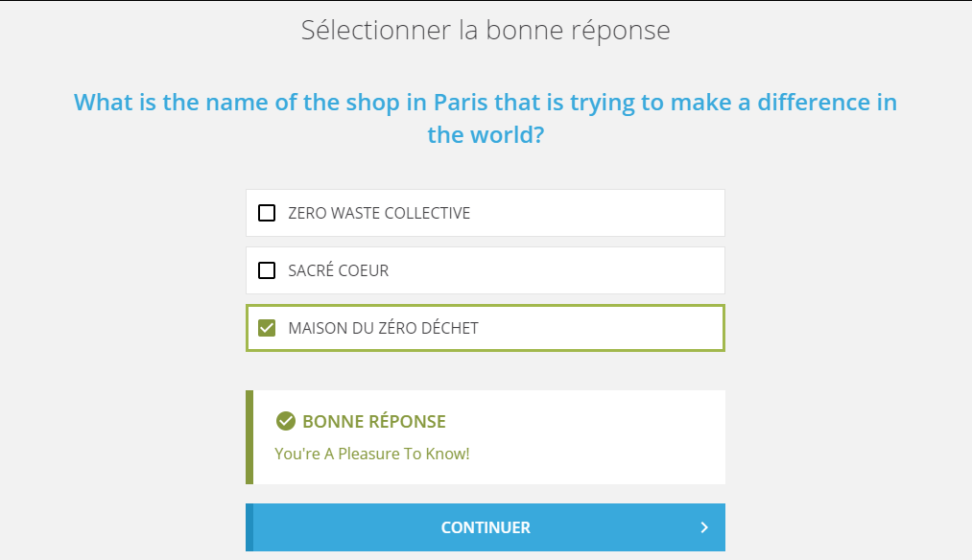The height and width of the screenshot is (560, 972).
Task: Click the green checkmark circle beside BONNE RÉPONSE
Action: pos(286,421)
